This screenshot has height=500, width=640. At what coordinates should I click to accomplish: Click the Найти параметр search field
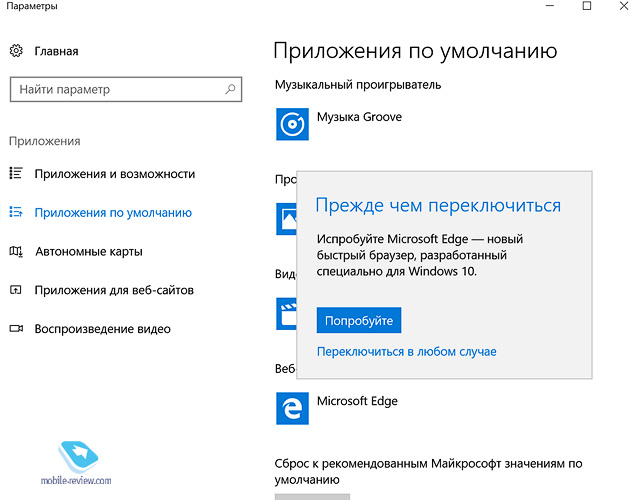pyautogui.click(x=126, y=89)
